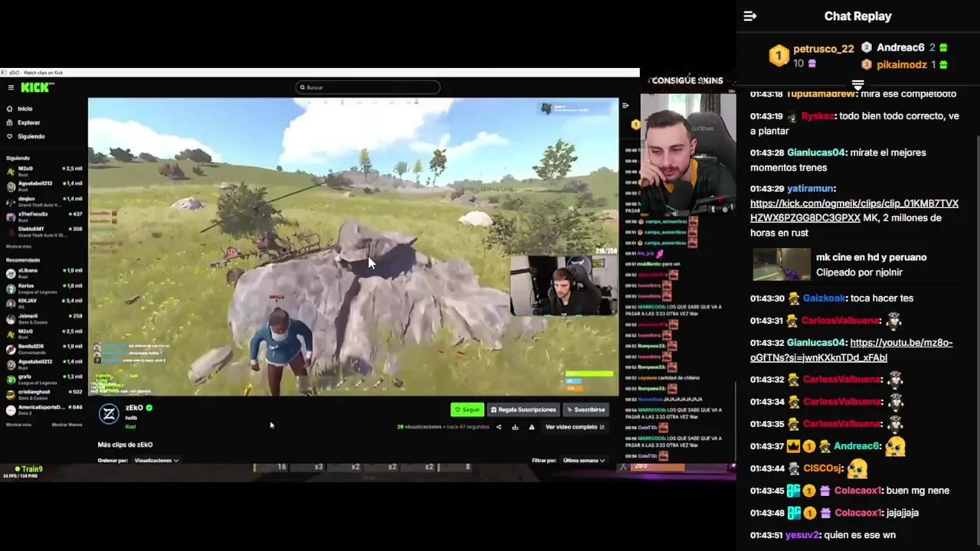
Task: Open KIKJAV recommended channel
Action: pyautogui.click(x=44, y=302)
